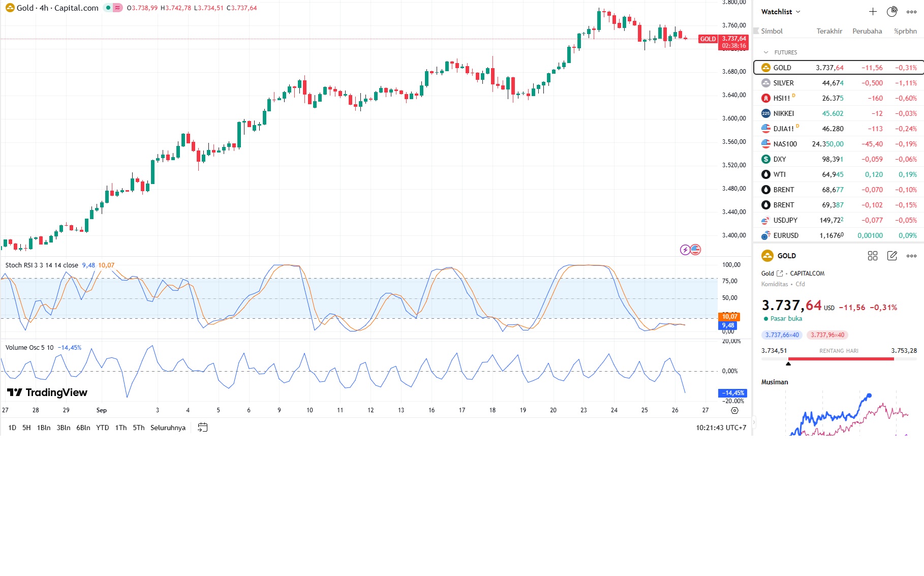Open the 10:21:43 UTC+7 timezone menu
The image size is (924, 576).
point(721,428)
